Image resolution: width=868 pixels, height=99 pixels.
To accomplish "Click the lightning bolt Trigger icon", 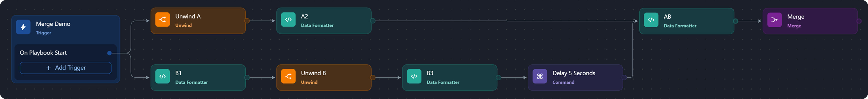I will coord(23,27).
